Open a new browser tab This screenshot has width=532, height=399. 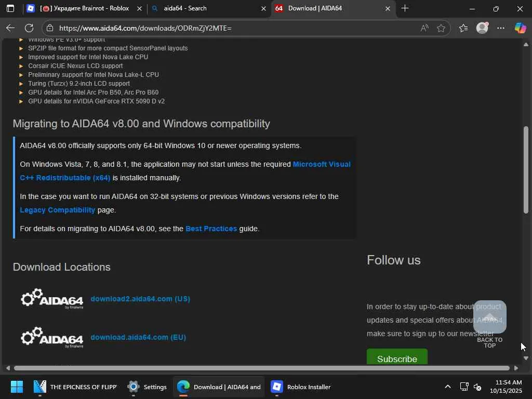coord(405,8)
